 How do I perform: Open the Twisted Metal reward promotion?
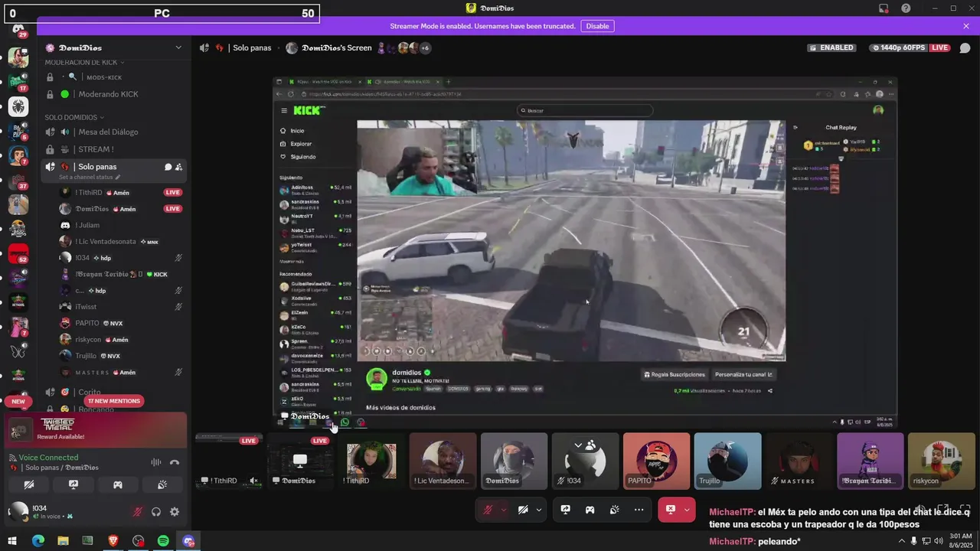click(x=96, y=431)
